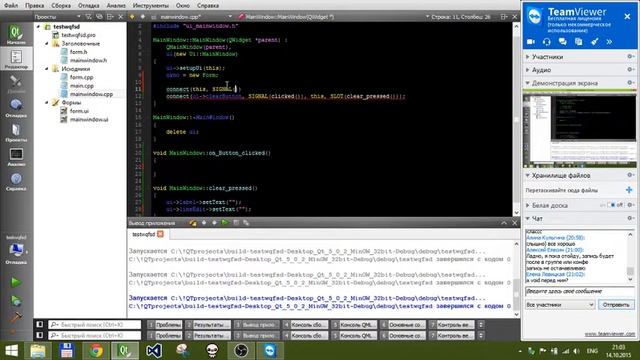Image resolution: width=640 pixels, height=360 pixels.
Task: Switch to Редактор mode in sidebar
Action: (16, 59)
